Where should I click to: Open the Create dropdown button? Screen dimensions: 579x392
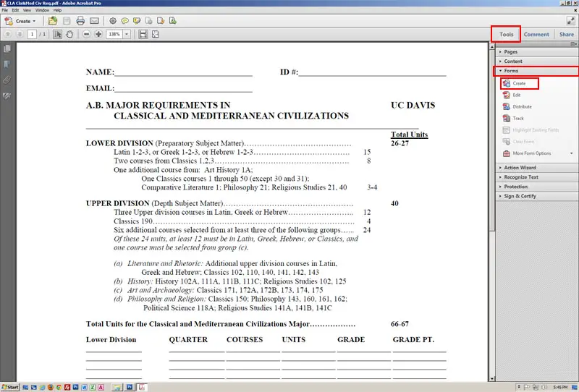[x=20, y=21]
